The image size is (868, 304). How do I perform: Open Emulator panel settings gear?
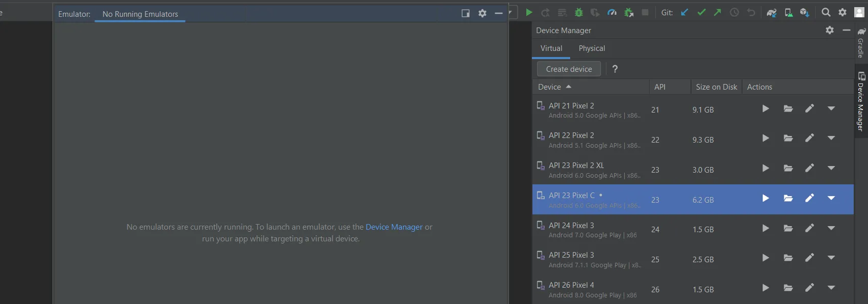482,13
